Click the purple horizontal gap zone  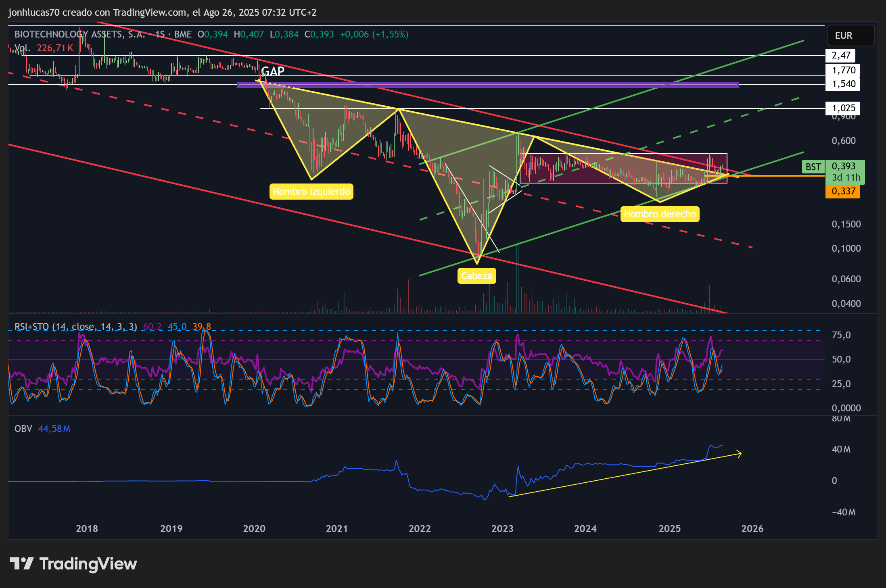tap(488, 85)
